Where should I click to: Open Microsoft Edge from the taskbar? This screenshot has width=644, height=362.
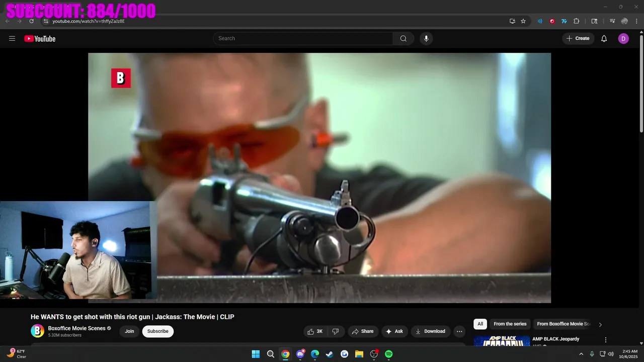pyautogui.click(x=315, y=354)
